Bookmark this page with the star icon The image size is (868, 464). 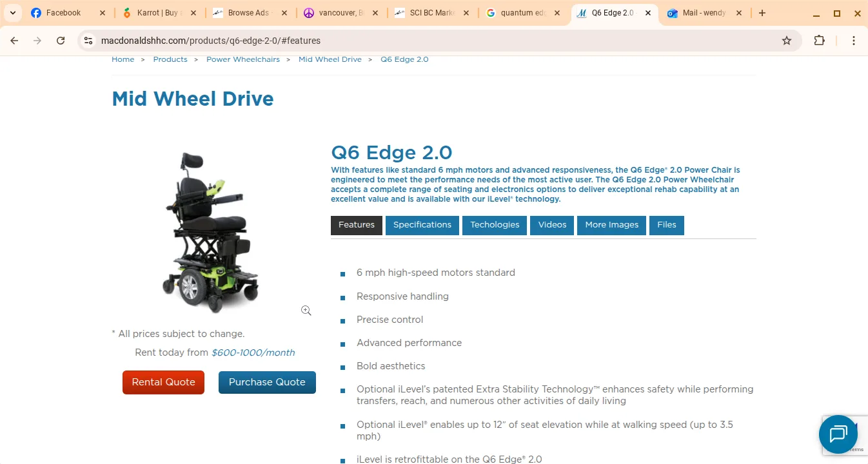787,40
